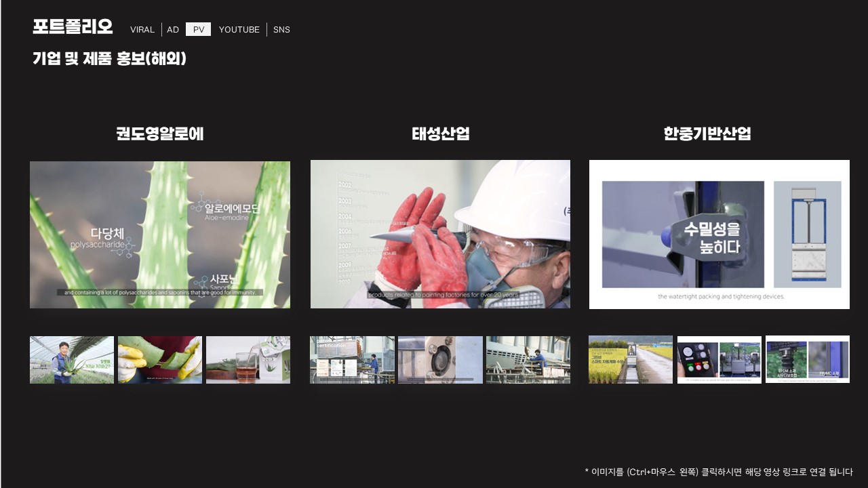Open the large 수밀성을 높이다 video image
This screenshot has height=488, width=868.
tap(719, 235)
